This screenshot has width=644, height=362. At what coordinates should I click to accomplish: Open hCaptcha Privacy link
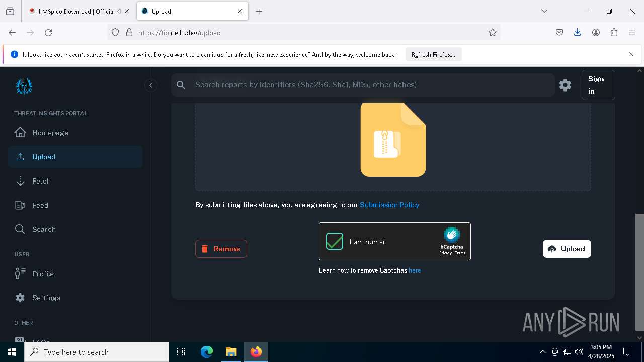tap(445, 253)
